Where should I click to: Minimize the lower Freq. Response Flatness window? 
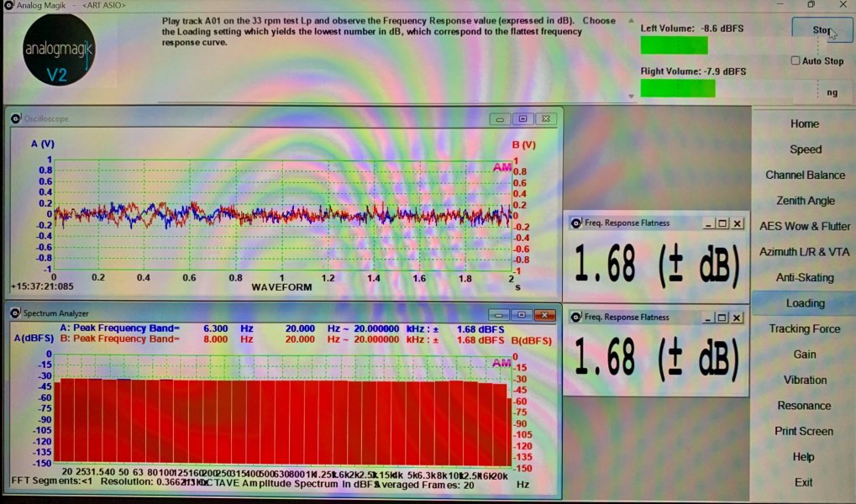tap(708, 318)
